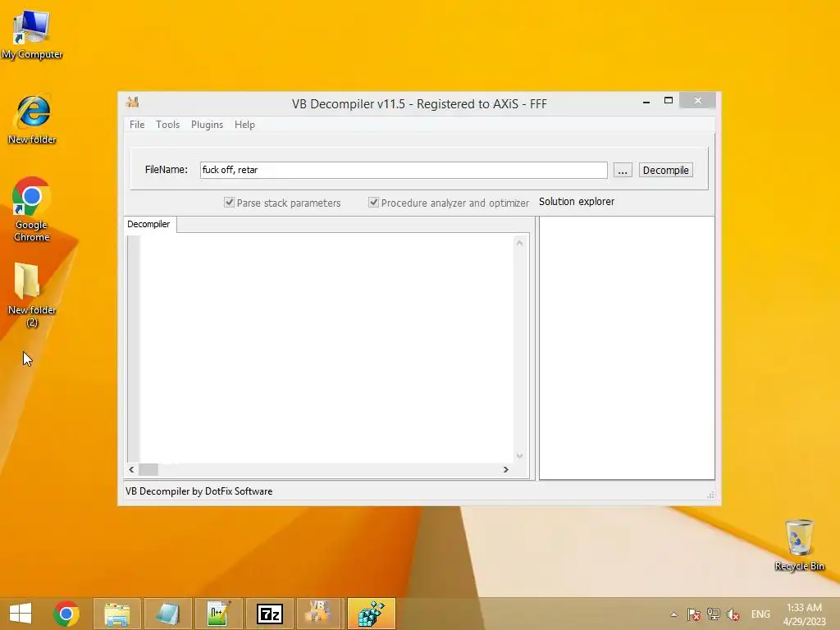This screenshot has width=840, height=630.
Task: Click the muted volume tray icon
Action: [x=733, y=614]
